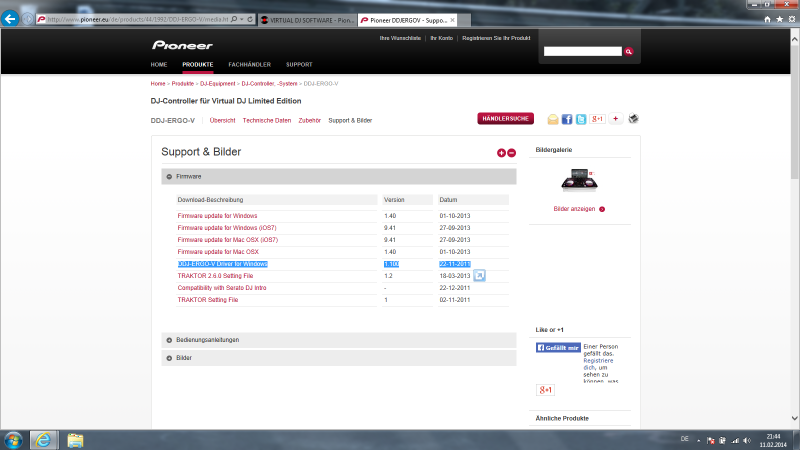Select the Support & Bilder product tab
The image size is (800, 450).
(x=350, y=120)
